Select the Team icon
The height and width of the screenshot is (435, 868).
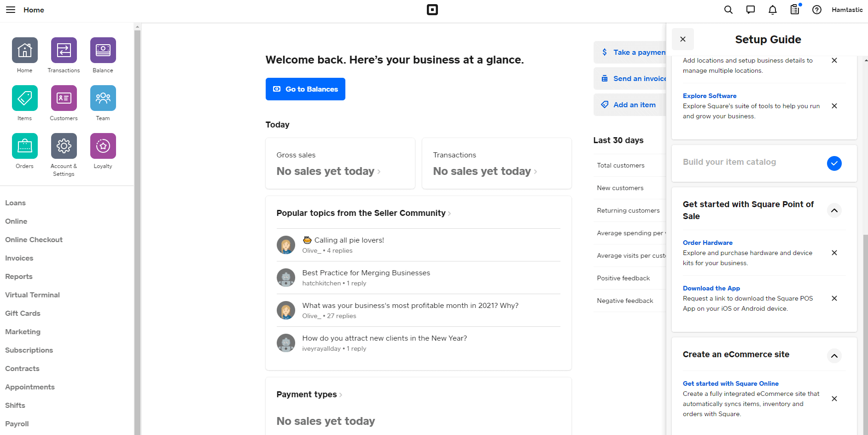[102, 99]
